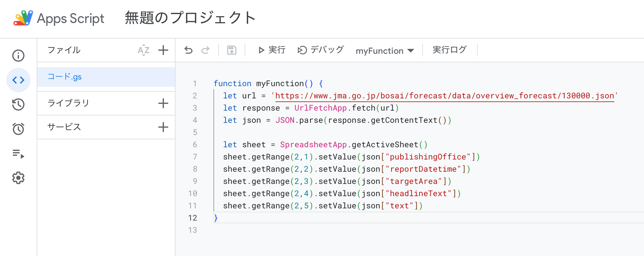The width and height of the screenshot is (644, 256).
Task: Select the コード.gs file
Action: (65, 77)
